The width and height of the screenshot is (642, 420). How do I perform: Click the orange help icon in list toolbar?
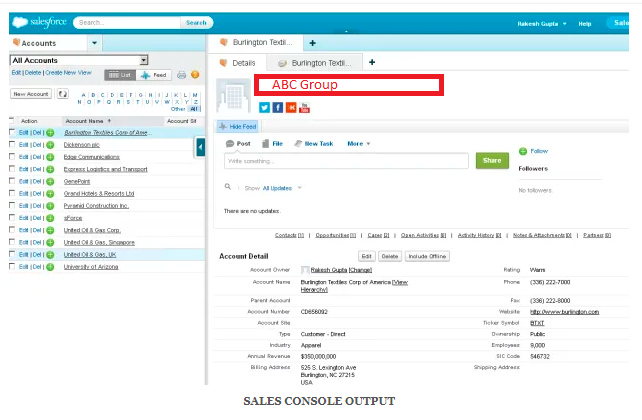tap(195, 75)
